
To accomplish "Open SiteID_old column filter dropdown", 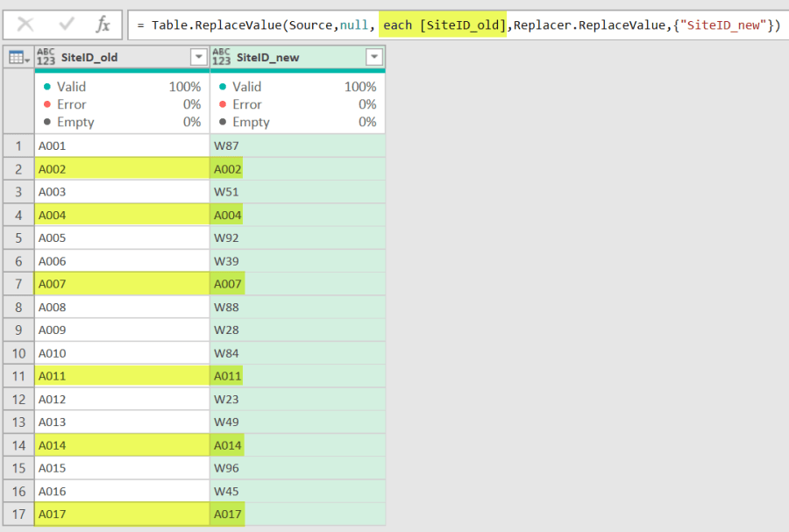I will pyautogui.click(x=198, y=57).
